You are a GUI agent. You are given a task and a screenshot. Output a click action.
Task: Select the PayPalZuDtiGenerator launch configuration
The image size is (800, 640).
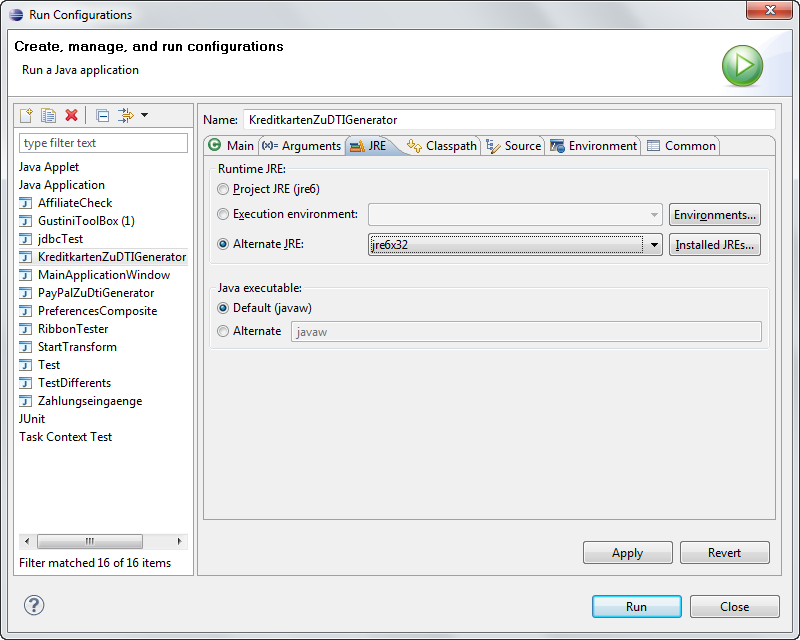point(95,293)
